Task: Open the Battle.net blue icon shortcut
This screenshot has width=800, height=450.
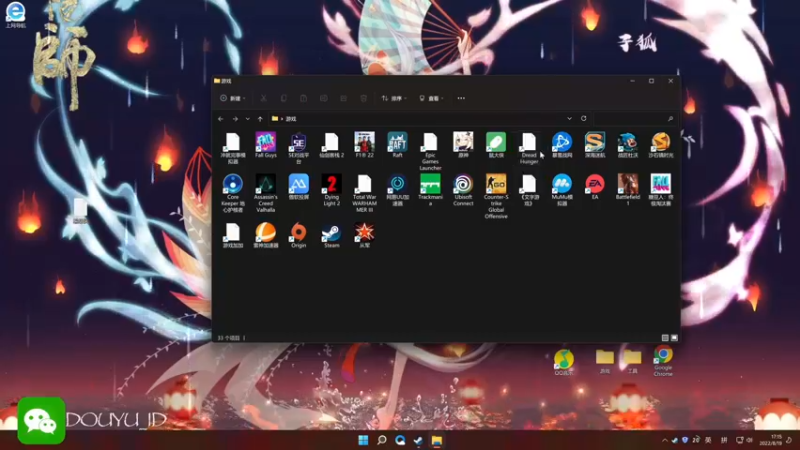Action: [562, 145]
